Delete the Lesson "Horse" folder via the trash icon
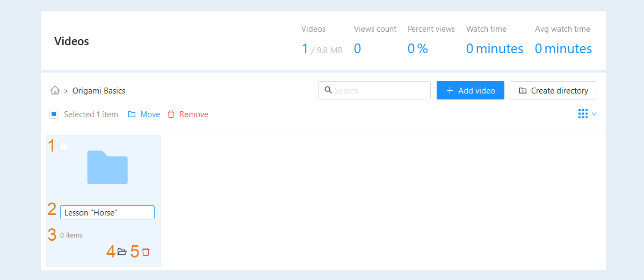Viewport: 644px width, 280px height. click(146, 252)
